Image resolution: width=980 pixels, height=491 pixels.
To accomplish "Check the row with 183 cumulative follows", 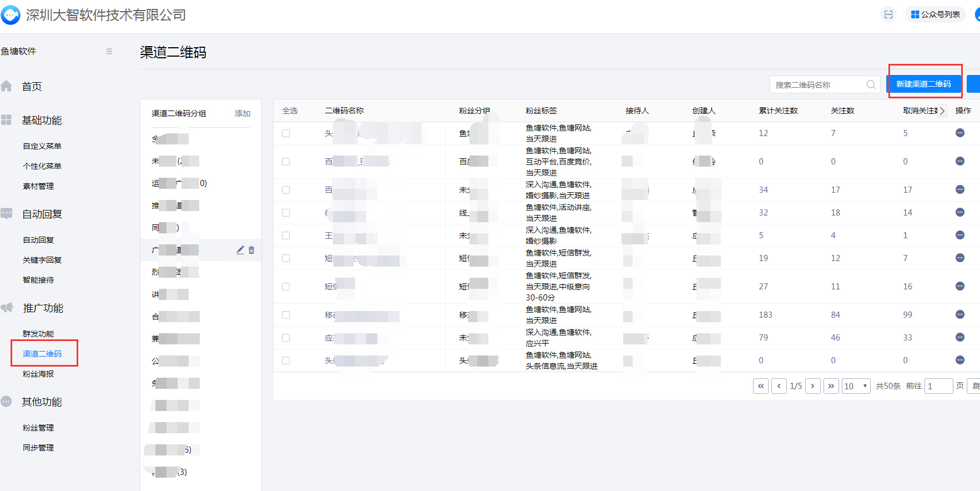I will click(x=286, y=315).
